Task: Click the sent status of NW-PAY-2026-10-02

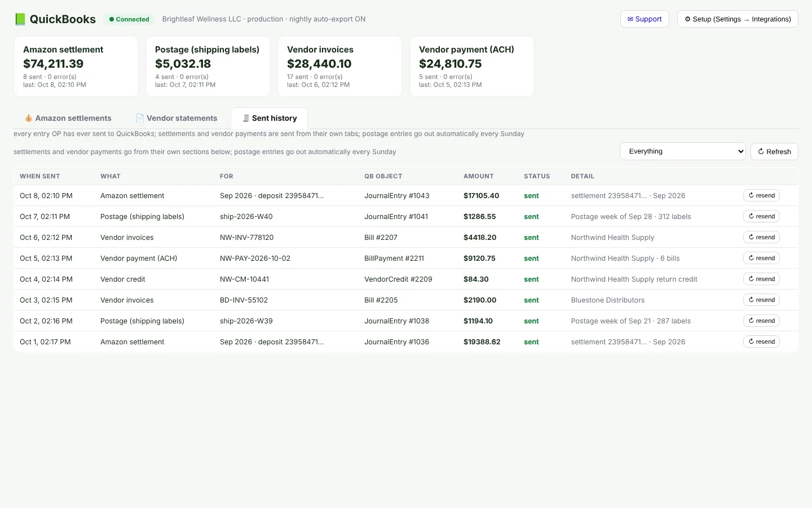Action: coord(531,259)
